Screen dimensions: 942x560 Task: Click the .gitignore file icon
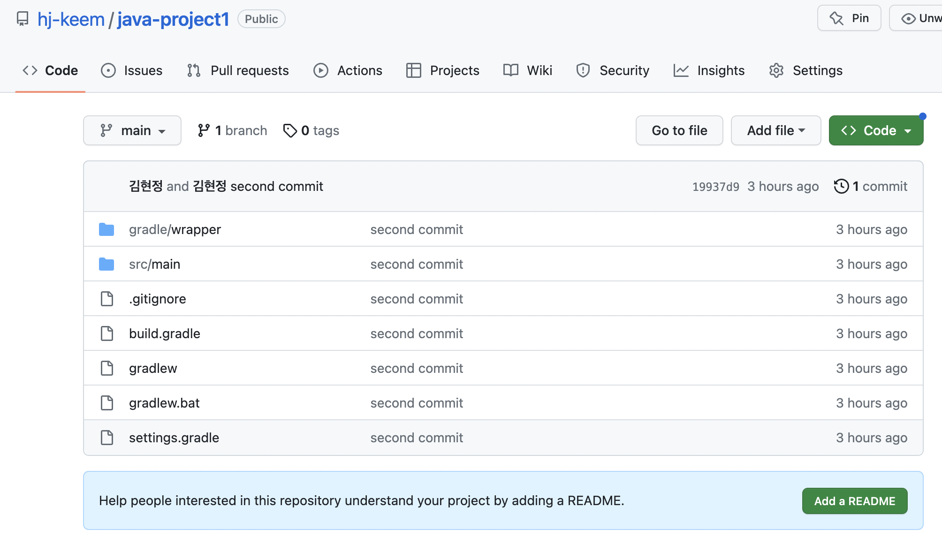point(107,299)
